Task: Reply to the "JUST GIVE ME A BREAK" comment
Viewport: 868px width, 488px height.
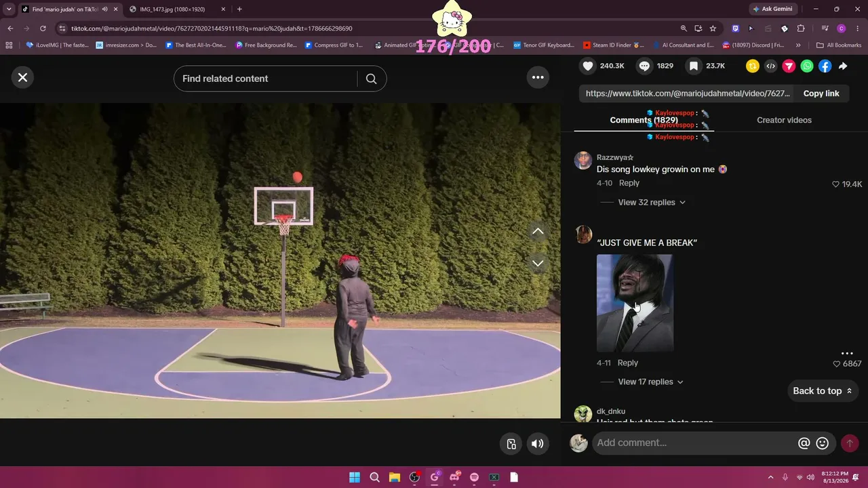Action: [x=627, y=363]
